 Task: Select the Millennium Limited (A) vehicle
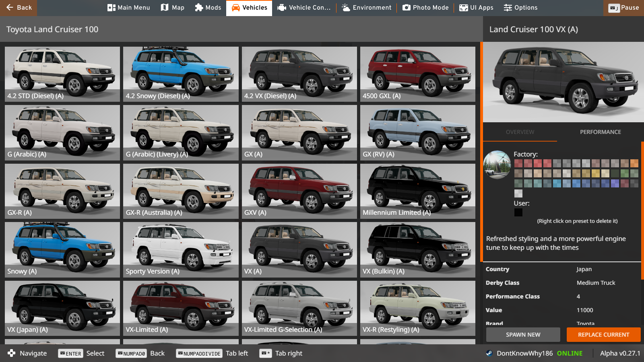[418, 191]
